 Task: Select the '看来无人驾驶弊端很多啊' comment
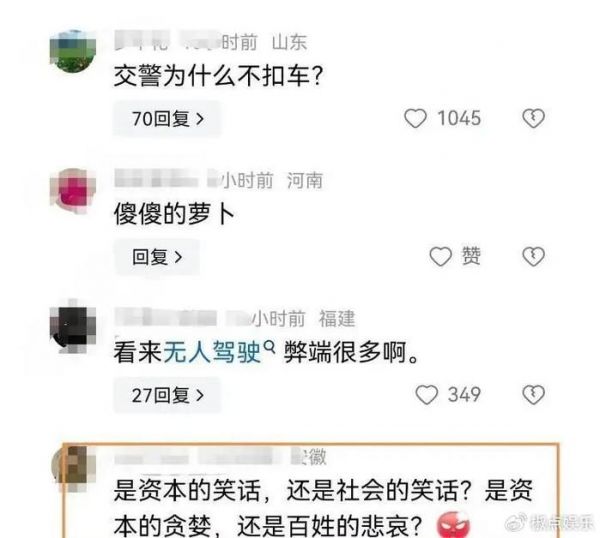pos(266,352)
